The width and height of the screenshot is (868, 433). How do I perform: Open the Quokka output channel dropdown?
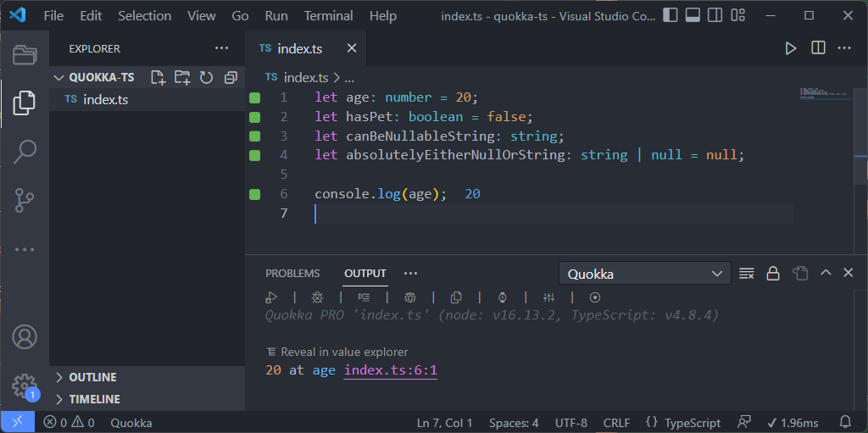[644, 274]
